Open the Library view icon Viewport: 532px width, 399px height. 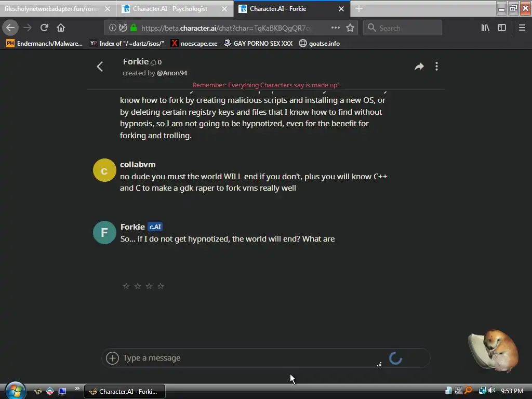point(485,28)
